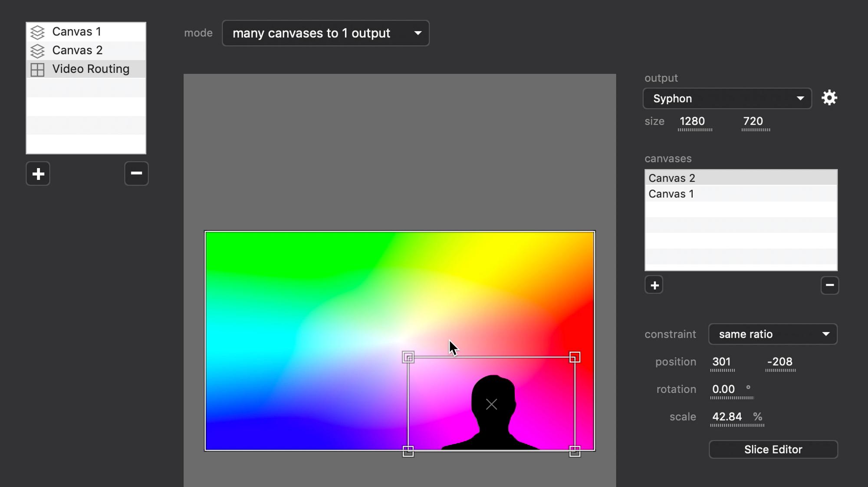Open the constraint same ratio dropdown
The width and height of the screenshot is (868, 487).
[x=773, y=334]
